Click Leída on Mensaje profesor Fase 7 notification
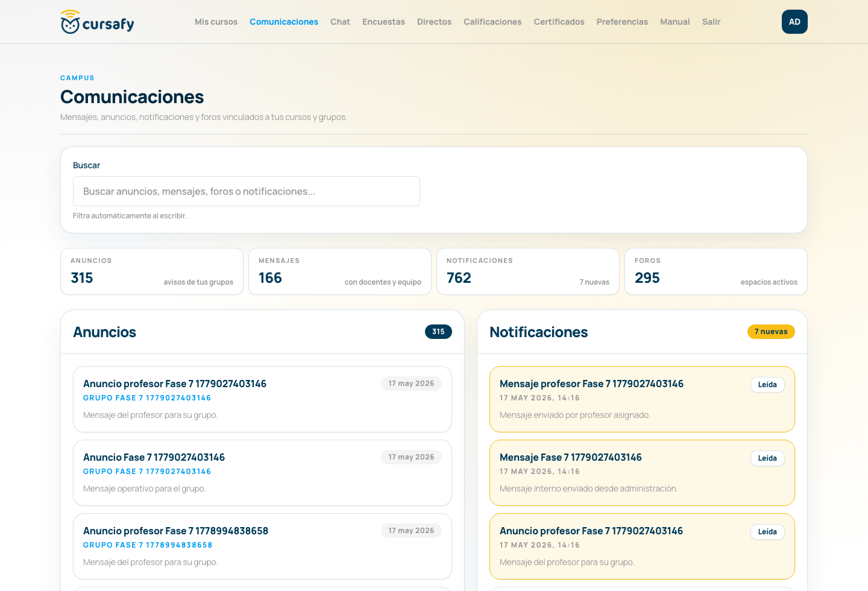868x591 pixels. pos(767,385)
